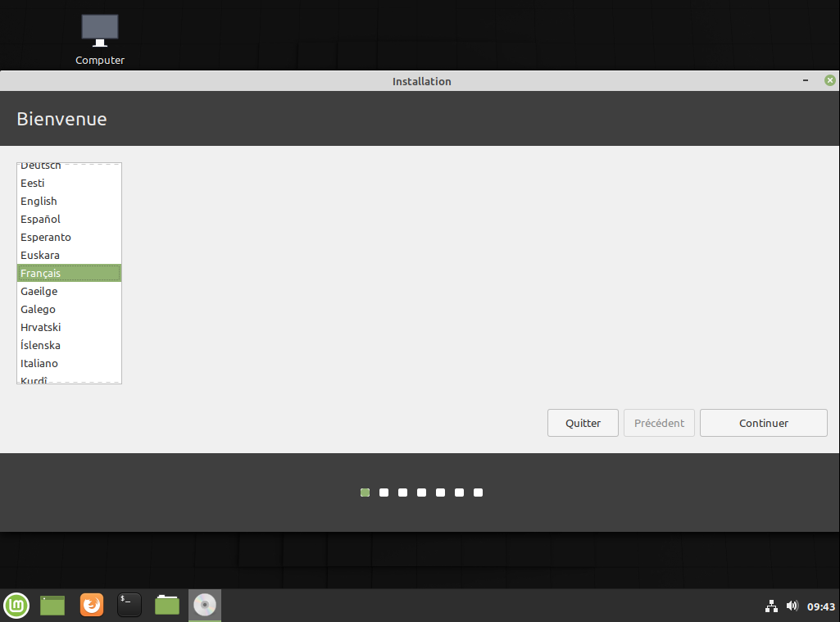Image resolution: width=840 pixels, height=622 pixels.
Task: Open the Terminal from the taskbar
Action: coord(129,606)
